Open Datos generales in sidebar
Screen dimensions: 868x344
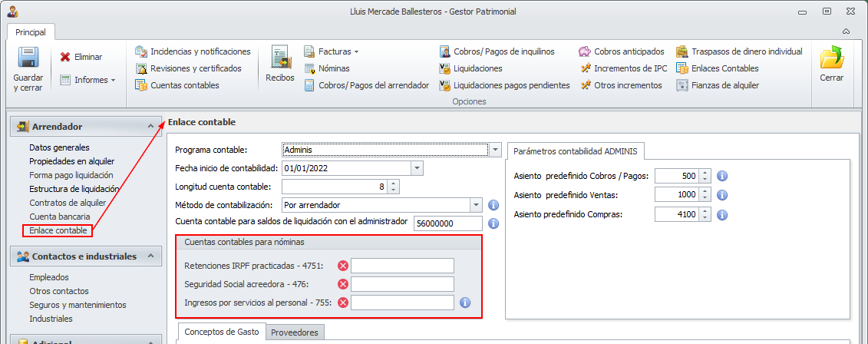[59, 147]
